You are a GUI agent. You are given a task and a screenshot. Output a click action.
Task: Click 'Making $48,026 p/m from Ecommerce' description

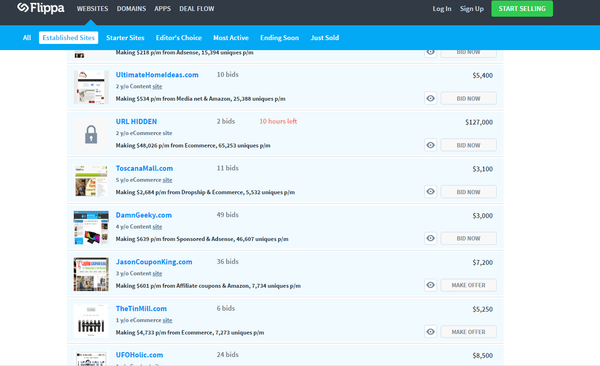[193, 145]
